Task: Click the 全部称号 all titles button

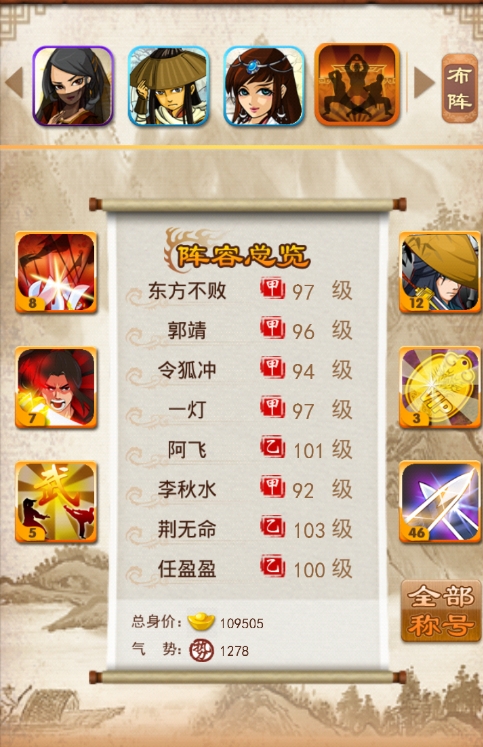Action: tap(441, 611)
